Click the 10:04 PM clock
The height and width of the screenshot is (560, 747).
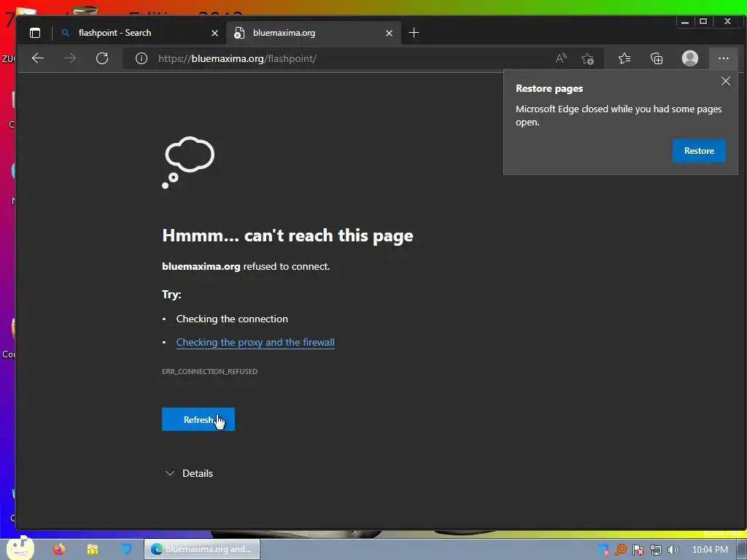710,550
